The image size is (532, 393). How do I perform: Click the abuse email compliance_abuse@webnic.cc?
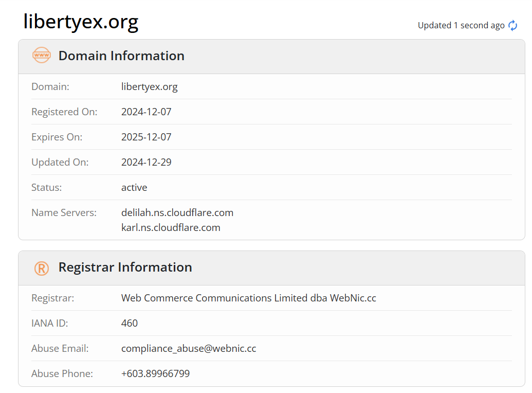189,348
